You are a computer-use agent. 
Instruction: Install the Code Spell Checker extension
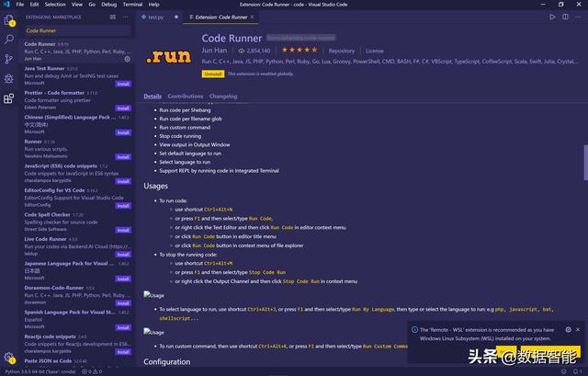pos(123,231)
